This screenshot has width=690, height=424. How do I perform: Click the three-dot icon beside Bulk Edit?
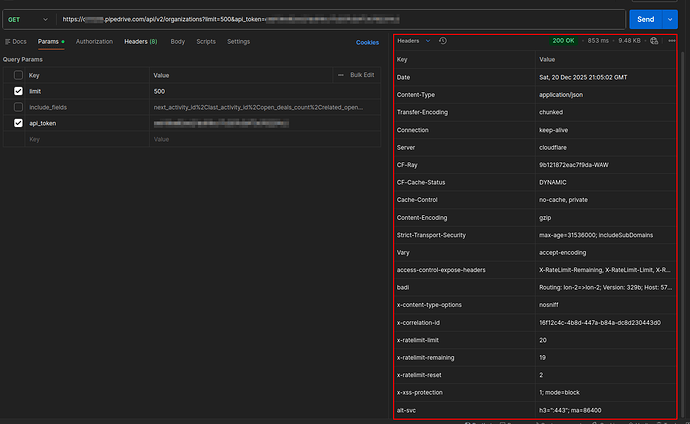click(x=340, y=75)
